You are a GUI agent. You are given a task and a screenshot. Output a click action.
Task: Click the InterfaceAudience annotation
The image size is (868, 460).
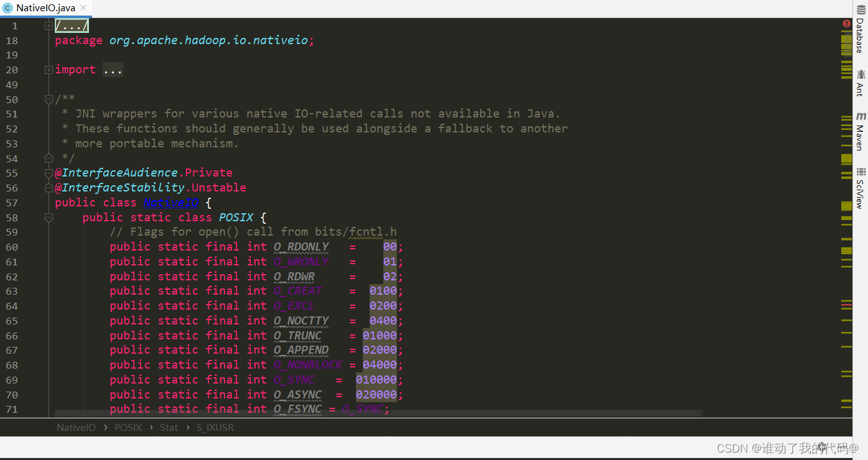tap(119, 173)
